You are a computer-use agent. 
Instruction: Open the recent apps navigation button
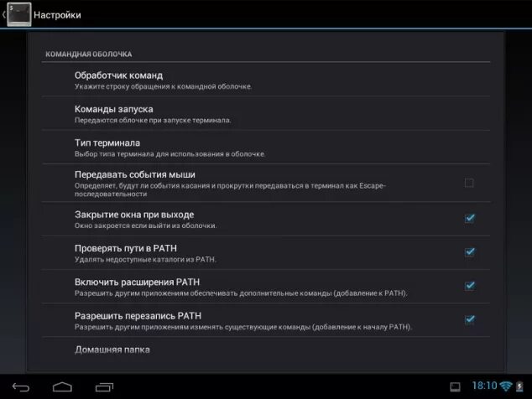[104, 386]
